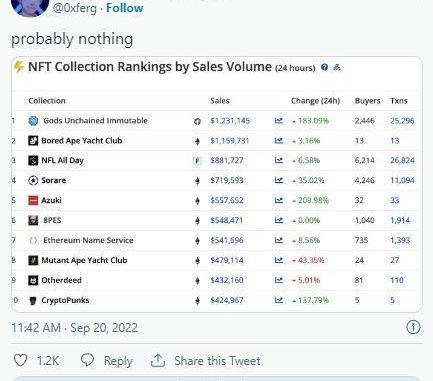Click the chart icon in Gods Unchained row
433x381 pixels.
point(279,120)
